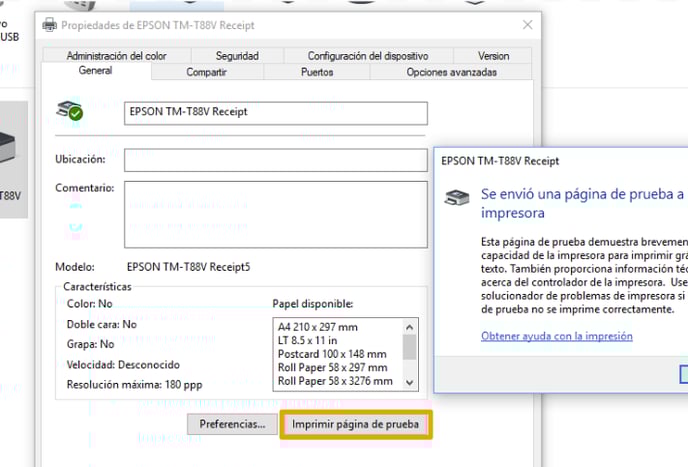
Task: Open the Preferencias... button
Action: [x=232, y=424]
